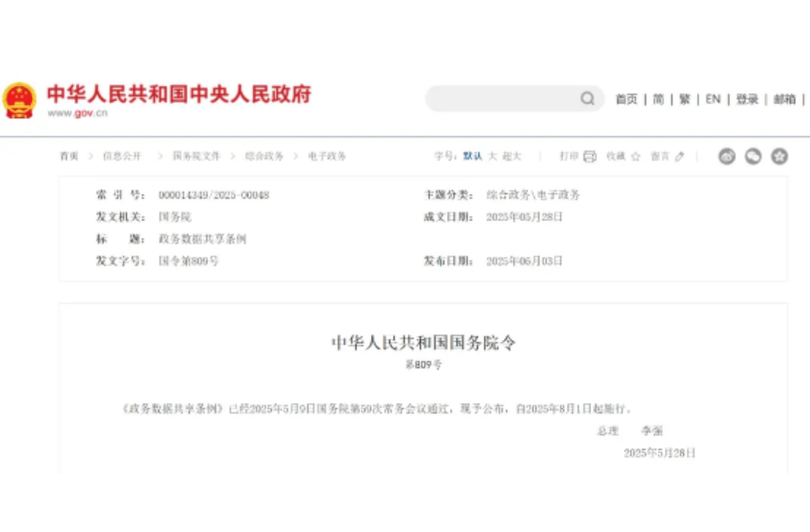Open the 邮箱 mailbox link
810x532 pixels.
point(784,99)
